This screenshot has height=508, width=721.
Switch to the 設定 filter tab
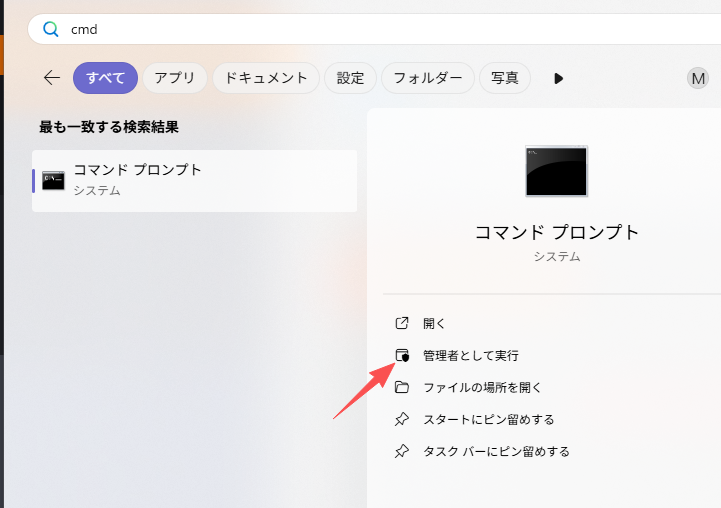[x=350, y=78]
